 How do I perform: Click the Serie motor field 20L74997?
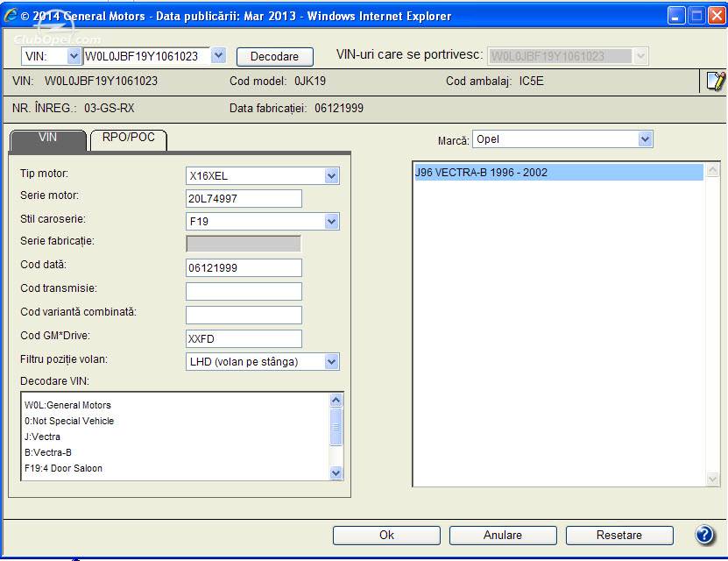244,199
